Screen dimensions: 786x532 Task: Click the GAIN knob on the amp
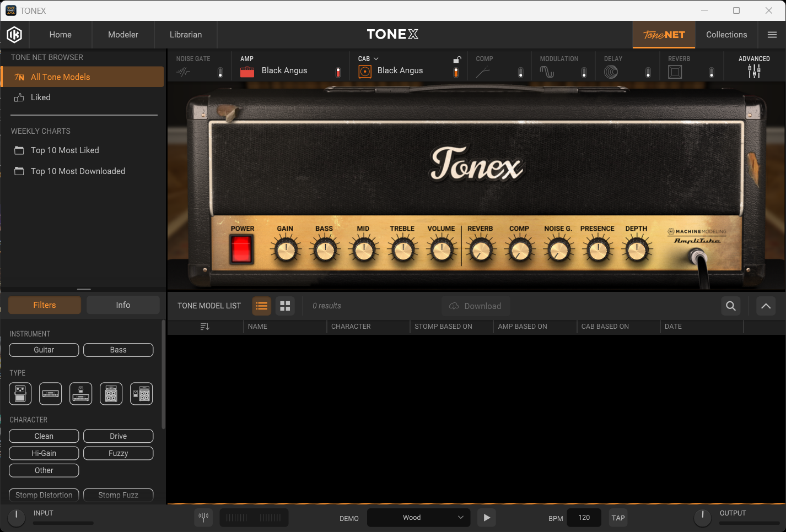point(286,251)
